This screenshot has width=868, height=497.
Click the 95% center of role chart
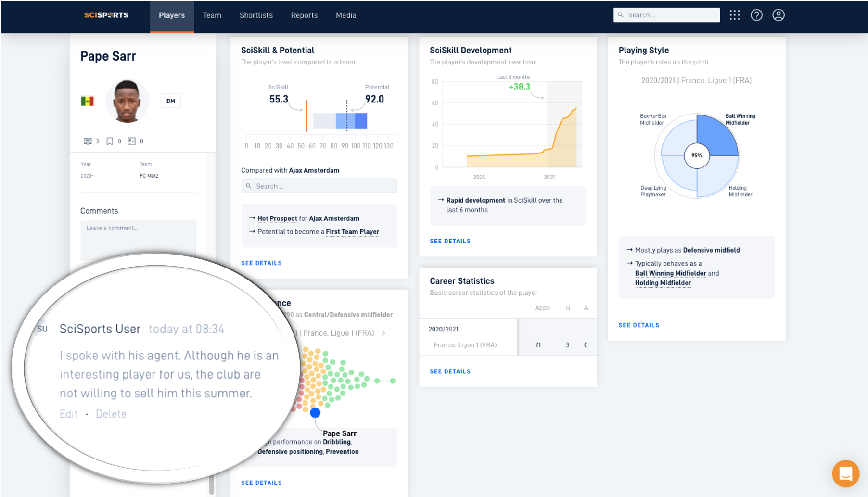(x=697, y=155)
